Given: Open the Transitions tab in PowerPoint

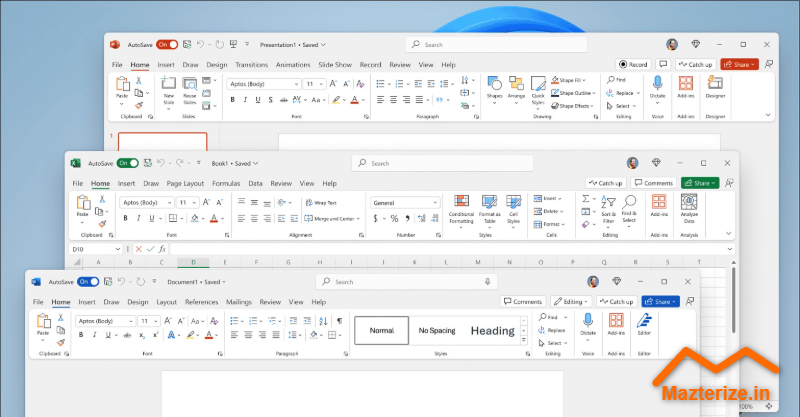Looking at the screenshot, I should [252, 65].
